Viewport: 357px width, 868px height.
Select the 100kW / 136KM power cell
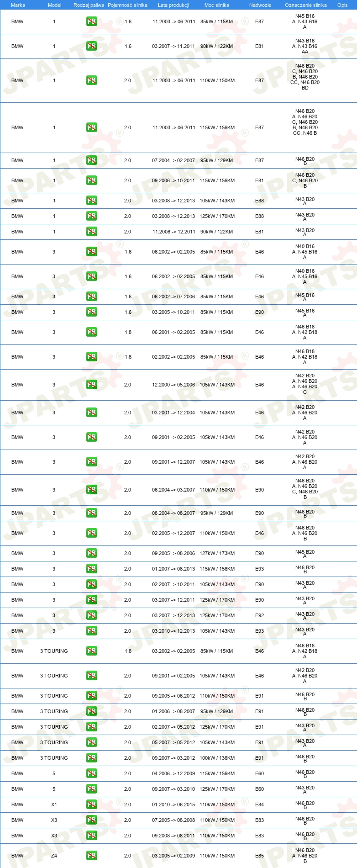point(217,758)
